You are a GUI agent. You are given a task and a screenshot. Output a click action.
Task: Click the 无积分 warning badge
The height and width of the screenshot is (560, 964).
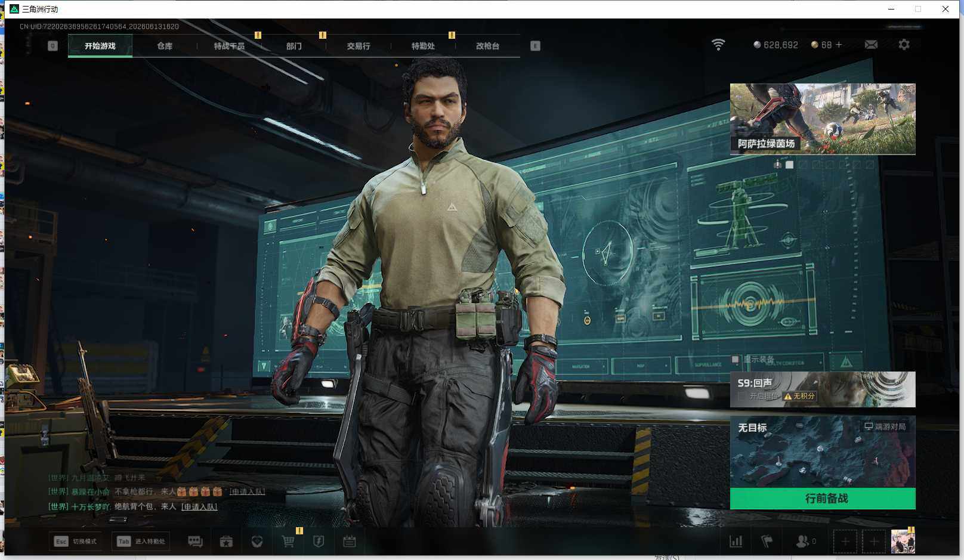(799, 396)
